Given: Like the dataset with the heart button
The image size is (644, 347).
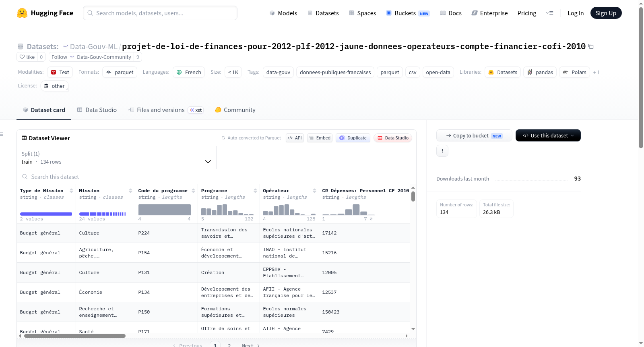Looking at the screenshot, I should click(27, 57).
